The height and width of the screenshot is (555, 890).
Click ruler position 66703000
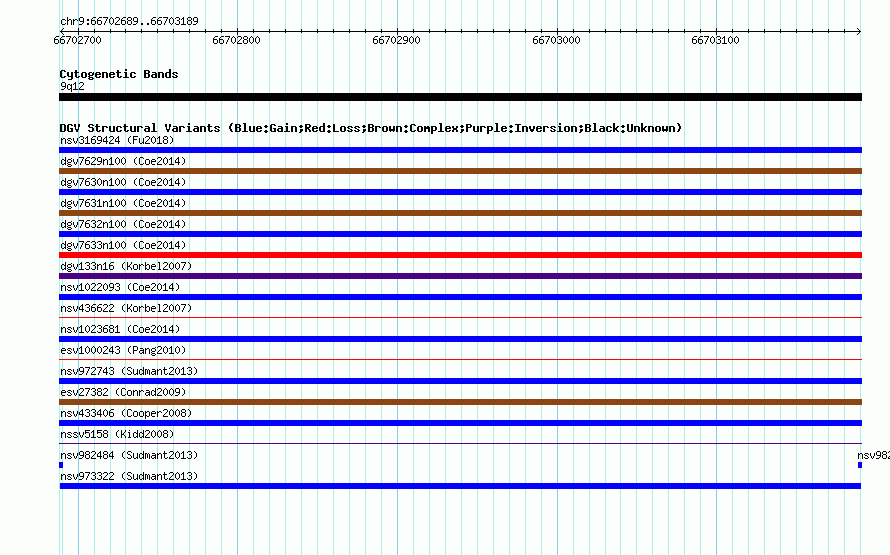(x=556, y=40)
